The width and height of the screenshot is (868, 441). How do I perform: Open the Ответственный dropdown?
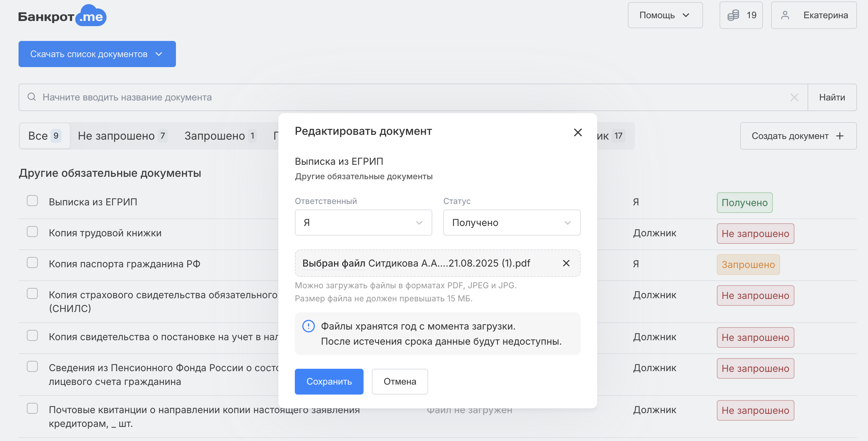click(363, 223)
